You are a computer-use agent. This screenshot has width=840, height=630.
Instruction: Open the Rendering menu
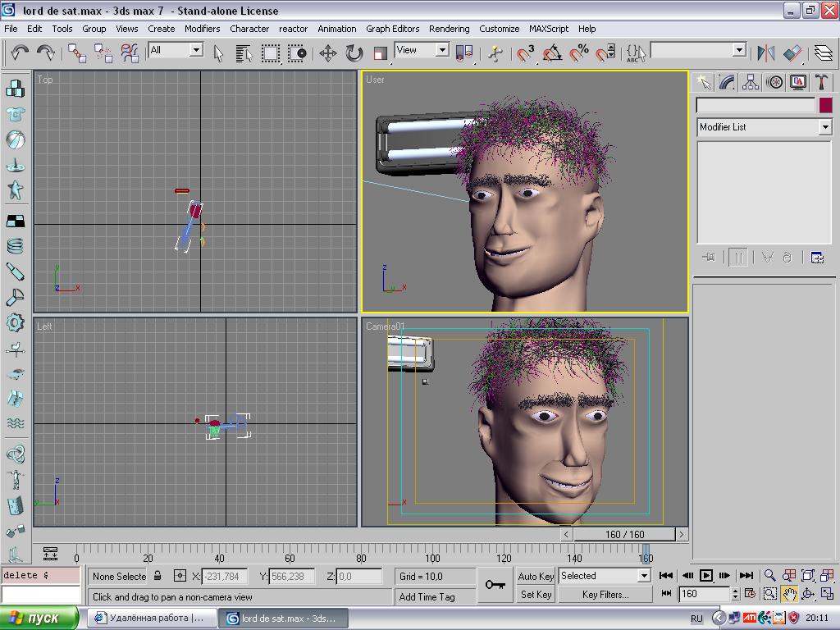click(x=449, y=28)
